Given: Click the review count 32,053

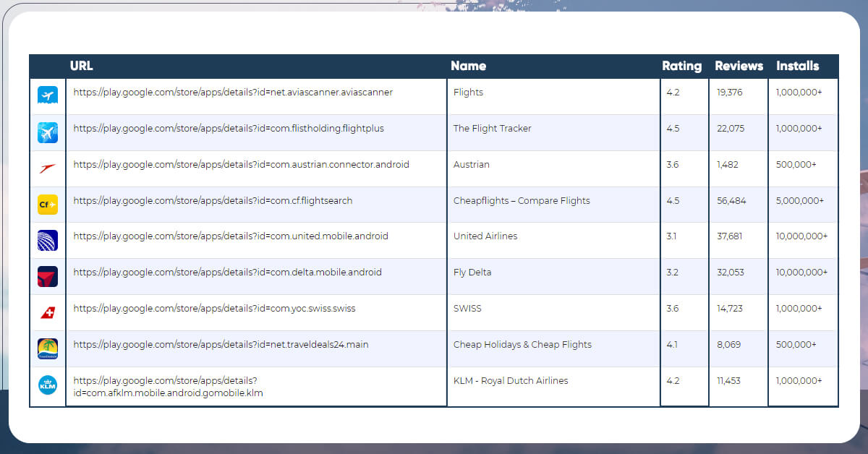Looking at the screenshot, I should tap(731, 273).
